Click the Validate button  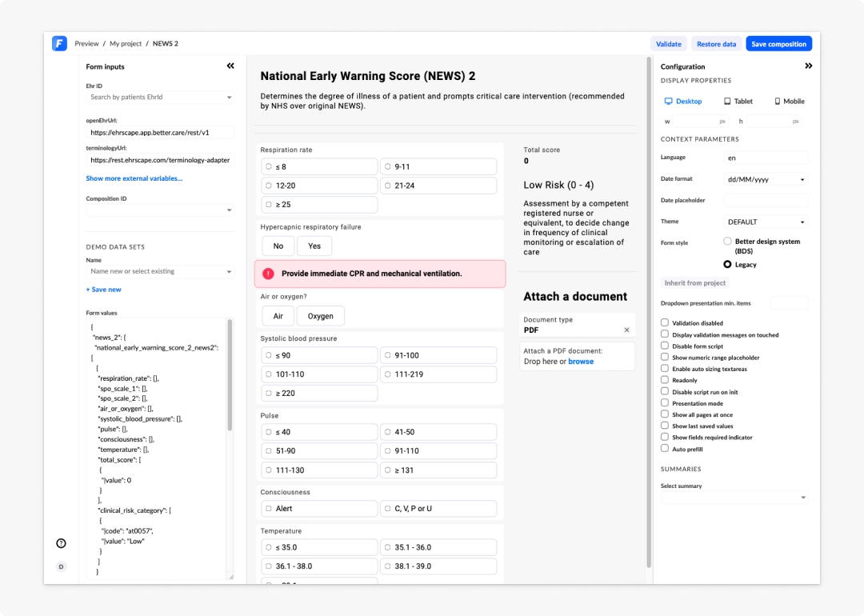click(668, 44)
